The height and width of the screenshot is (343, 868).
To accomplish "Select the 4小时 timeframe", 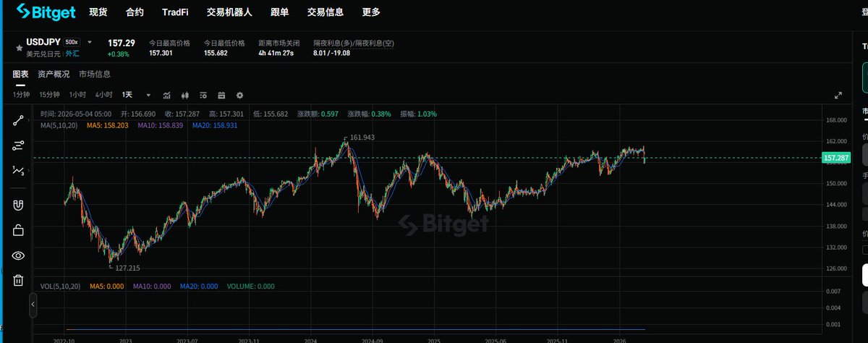I will [x=103, y=95].
